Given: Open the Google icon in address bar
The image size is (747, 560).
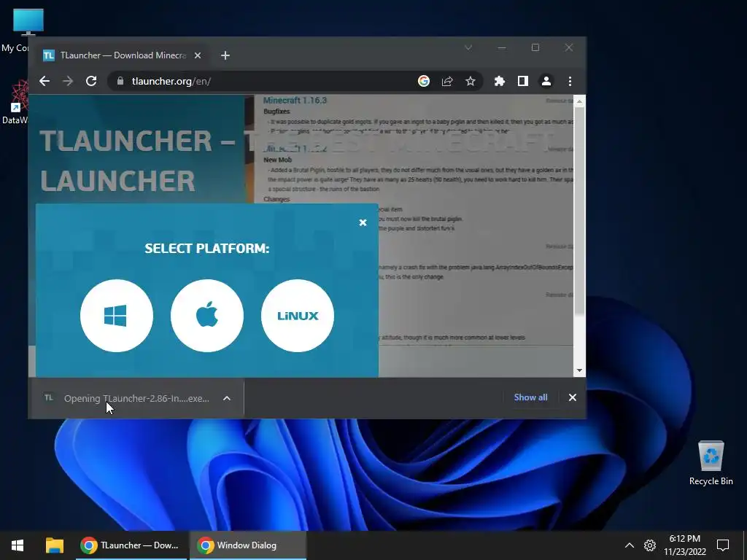Looking at the screenshot, I should (x=424, y=81).
